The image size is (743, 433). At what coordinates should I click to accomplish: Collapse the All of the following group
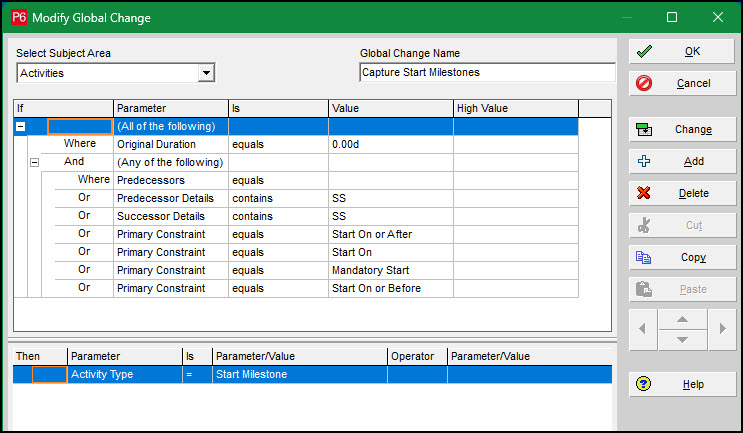(20, 126)
